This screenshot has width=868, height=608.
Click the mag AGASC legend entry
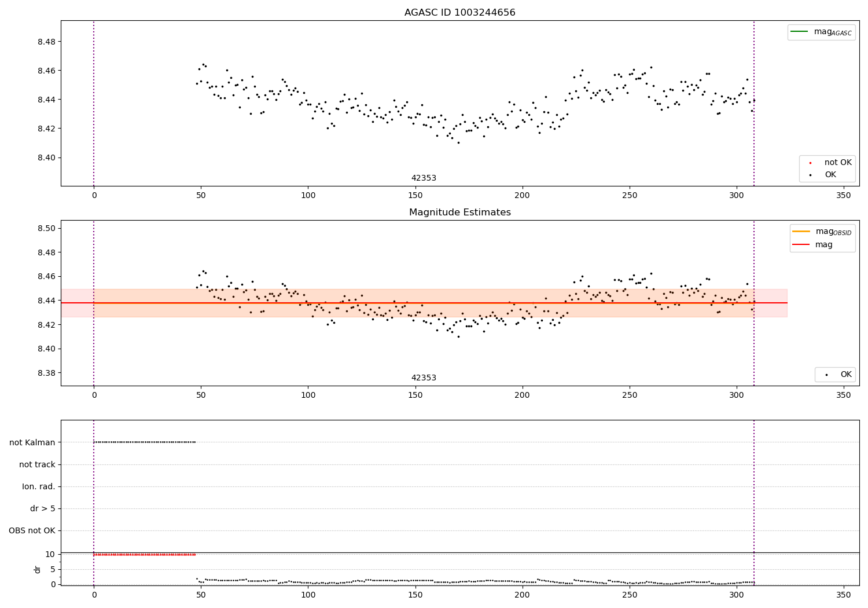coord(821,32)
